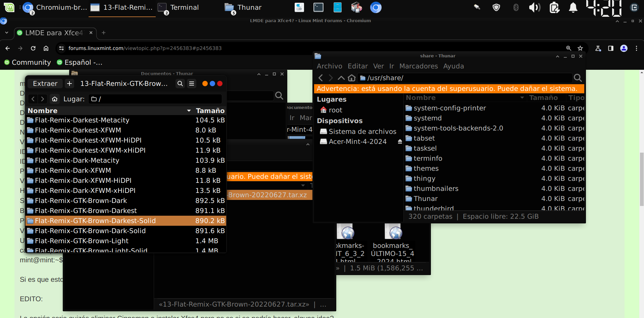The image size is (644, 318).
Task: Go up one folder in share Thunar
Action: tap(341, 78)
